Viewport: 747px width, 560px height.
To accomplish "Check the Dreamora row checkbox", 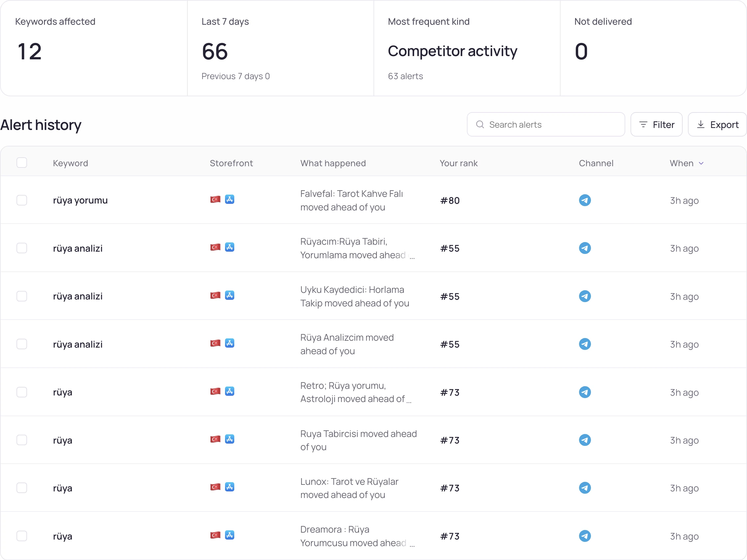I will (22, 536).
